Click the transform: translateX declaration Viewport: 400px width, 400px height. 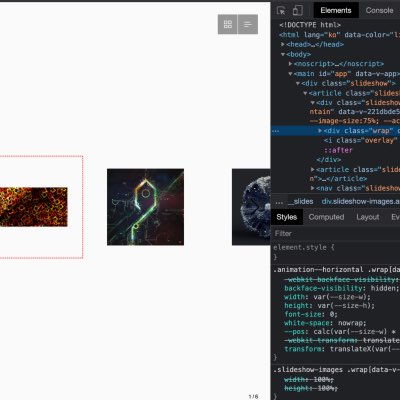click(x=342, y=349)
